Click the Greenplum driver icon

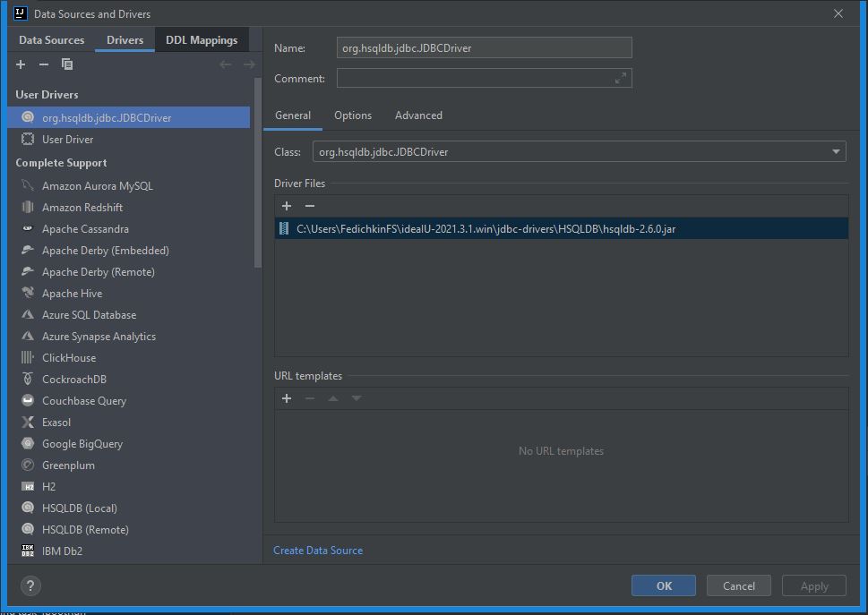[28, 466]
